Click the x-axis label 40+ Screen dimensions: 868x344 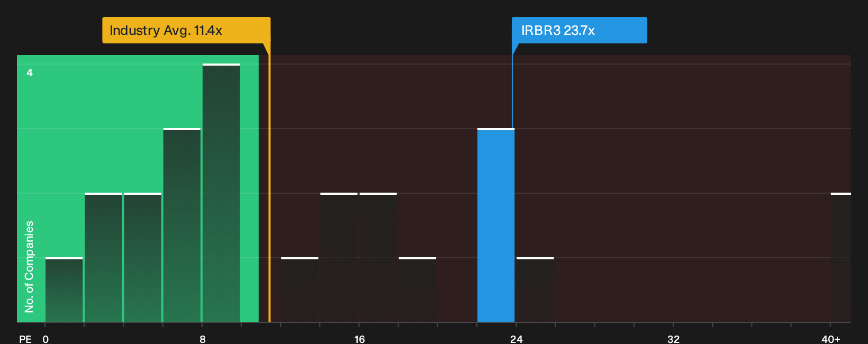point(831,339)
